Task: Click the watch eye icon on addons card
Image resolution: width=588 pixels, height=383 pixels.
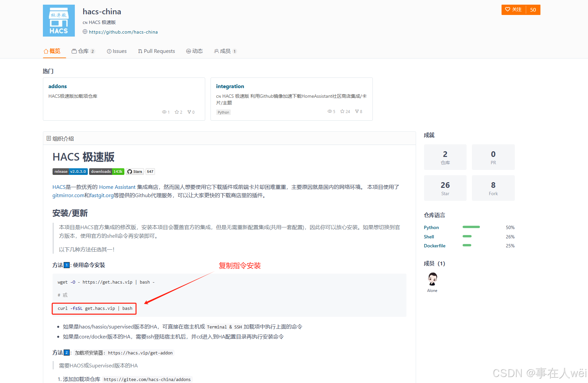Action: point(164,112)
